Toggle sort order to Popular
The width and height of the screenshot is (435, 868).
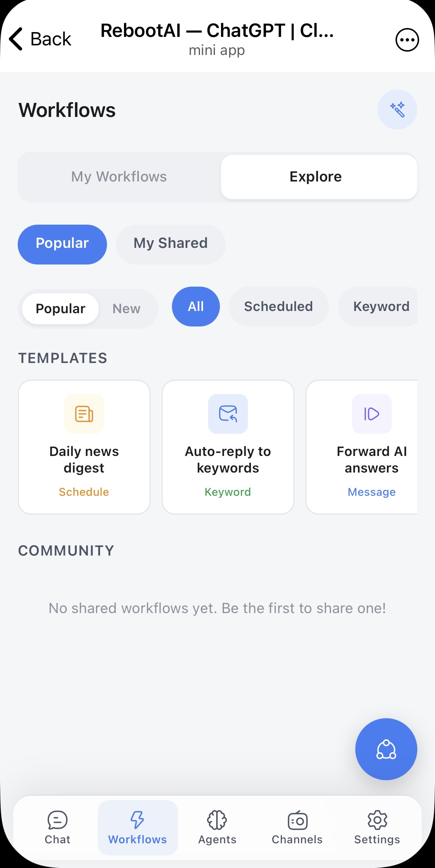(61, 309)
